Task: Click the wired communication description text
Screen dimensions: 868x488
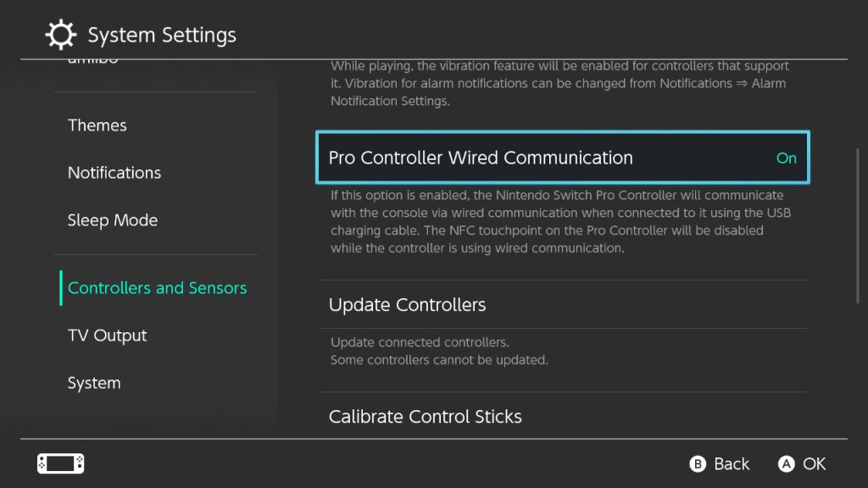Action: 559,222
